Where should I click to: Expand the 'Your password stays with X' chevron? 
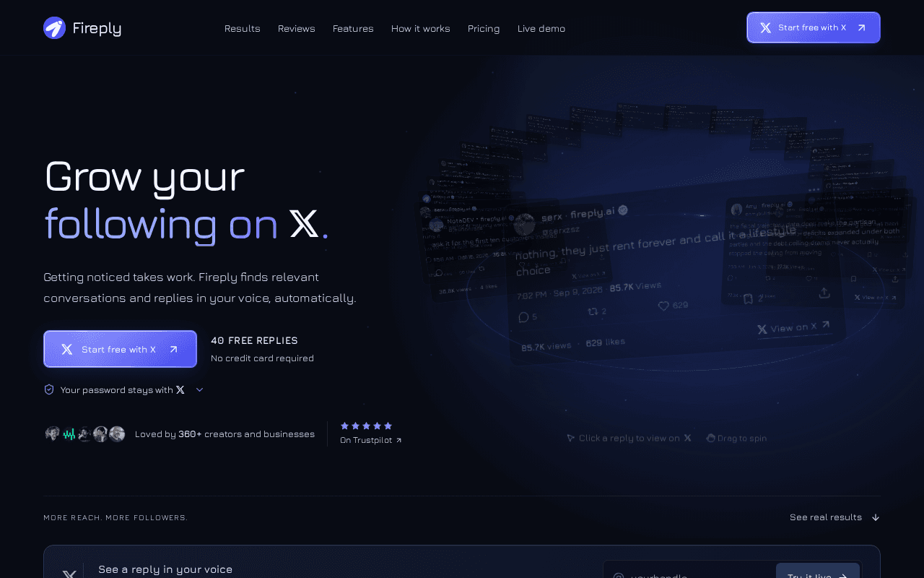click(200, 389)
